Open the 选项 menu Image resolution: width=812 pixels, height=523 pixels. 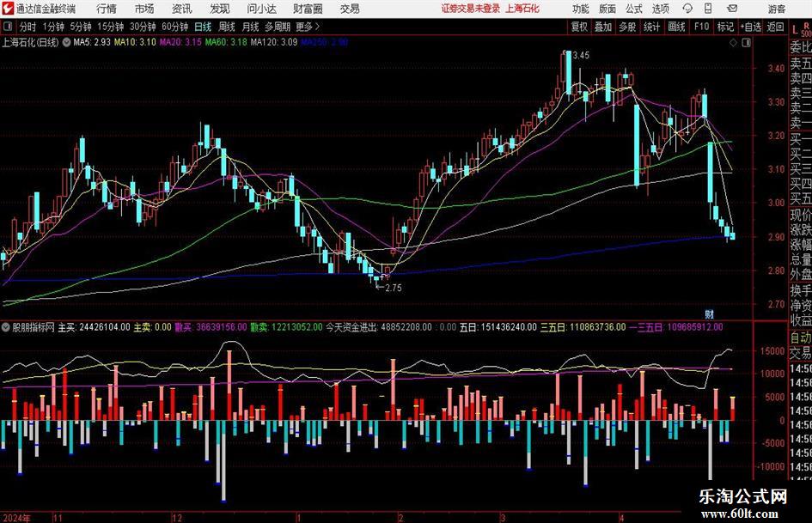(x=660, y=9)
